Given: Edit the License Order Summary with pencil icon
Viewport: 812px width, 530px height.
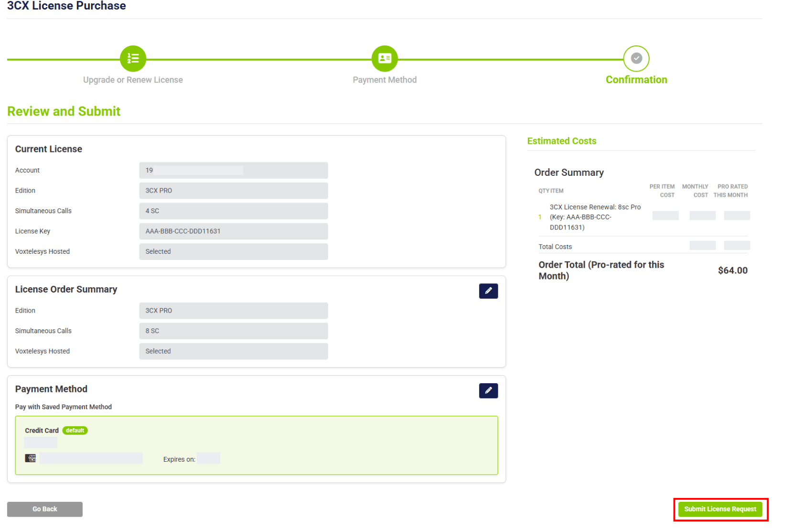Looking at the screenshot, I should point(488,291).
